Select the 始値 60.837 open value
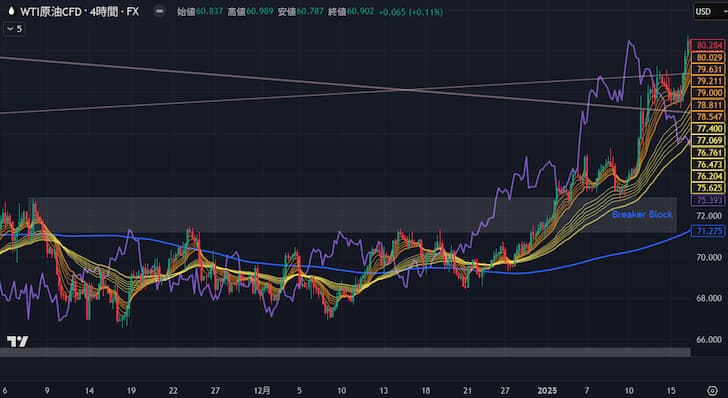The image size is (728, 398). [200, 12]
